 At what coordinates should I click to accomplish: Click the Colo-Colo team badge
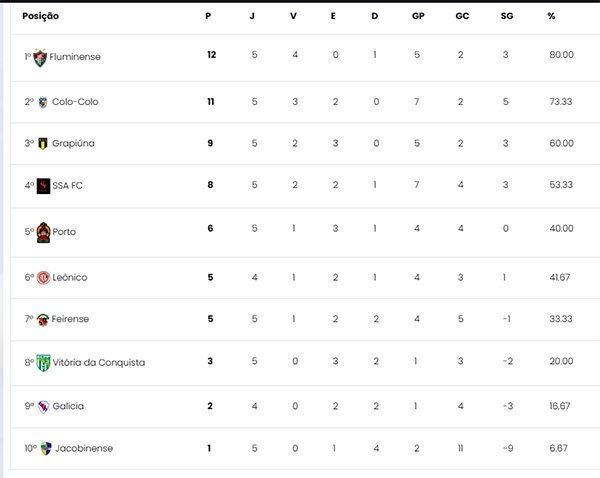43,102
